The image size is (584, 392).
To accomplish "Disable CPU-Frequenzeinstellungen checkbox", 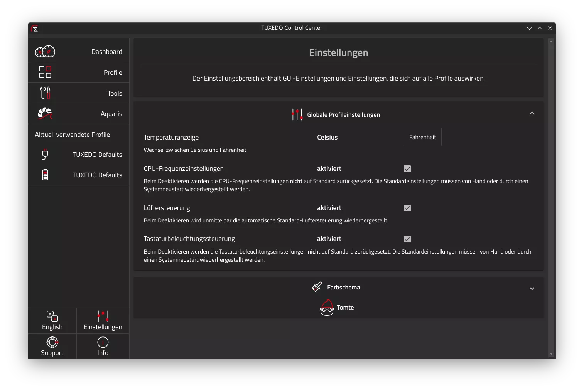I will pos(407,168).
